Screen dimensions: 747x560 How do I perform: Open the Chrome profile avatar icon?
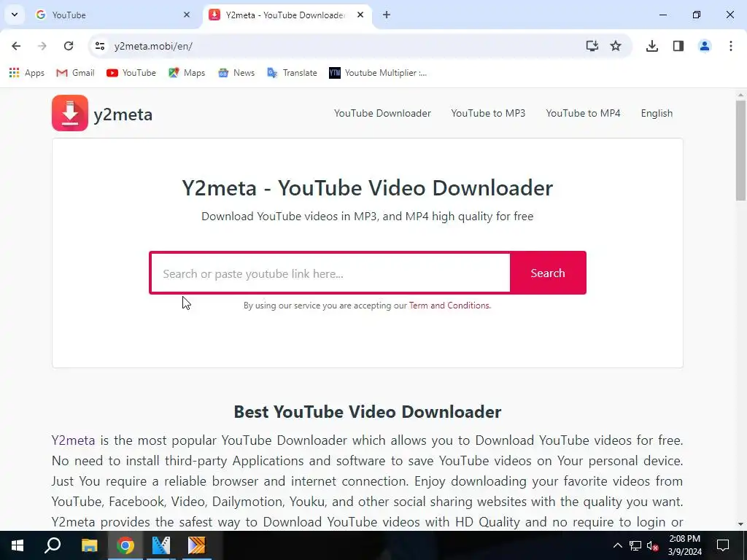click(x=704, y=46)
